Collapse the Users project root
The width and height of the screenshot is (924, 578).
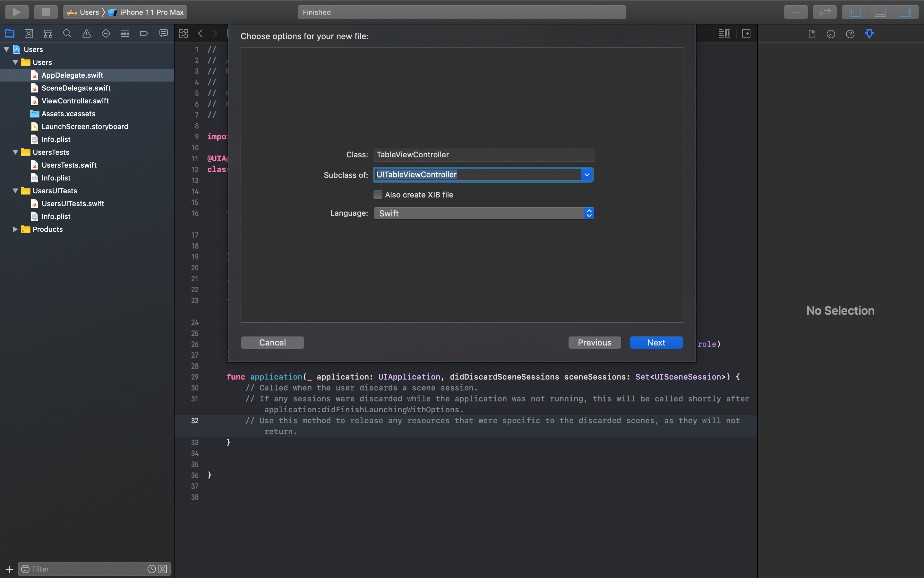[x=6, y=49]
